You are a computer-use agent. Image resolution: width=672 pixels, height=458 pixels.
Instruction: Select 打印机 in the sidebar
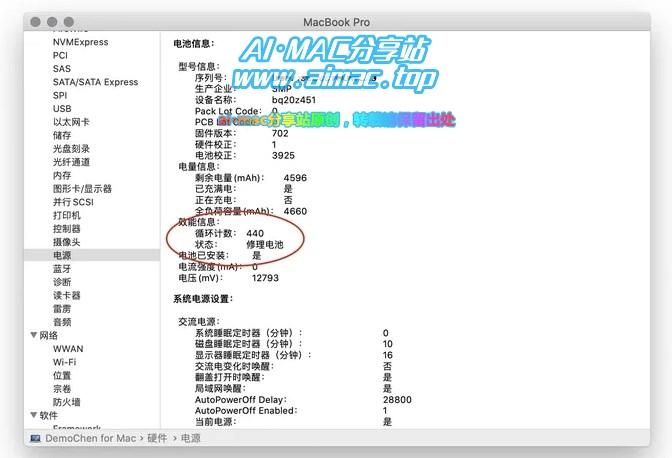click(66, 215)
